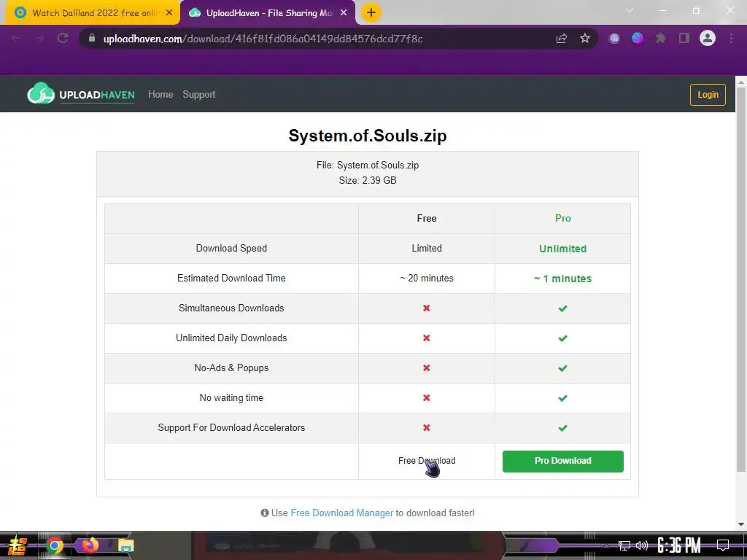The image size is (747, 560).
Task: Click the '~ 1 minutes' cell
Action: (x=562, y=278)
